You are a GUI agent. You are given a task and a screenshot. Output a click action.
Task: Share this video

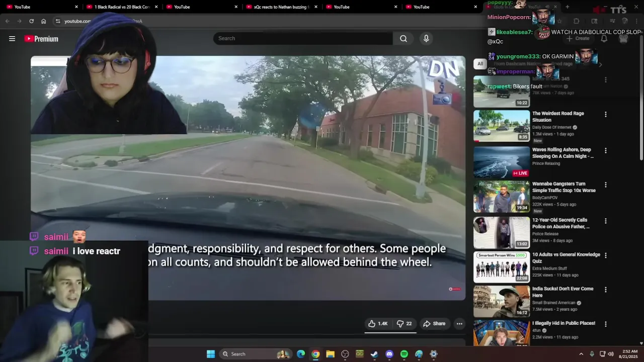[x=434, y=324]
